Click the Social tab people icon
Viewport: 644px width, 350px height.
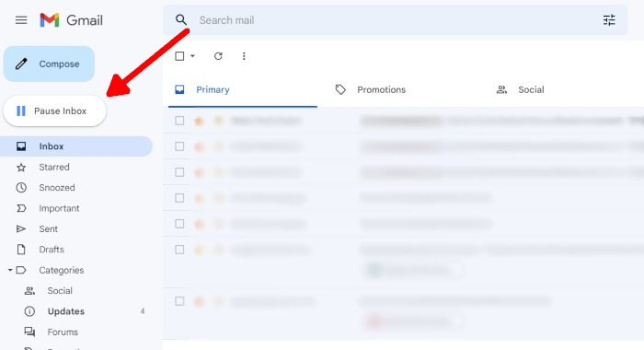pyautogui.click(x=501, y=89)
